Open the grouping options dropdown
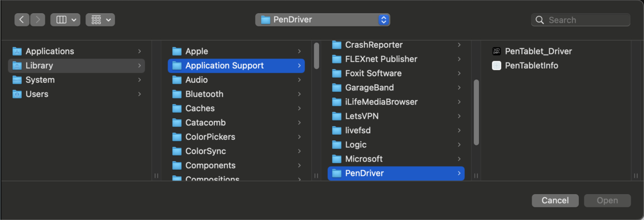Viewport: 644px width, 220px height. tap(100, 20)
